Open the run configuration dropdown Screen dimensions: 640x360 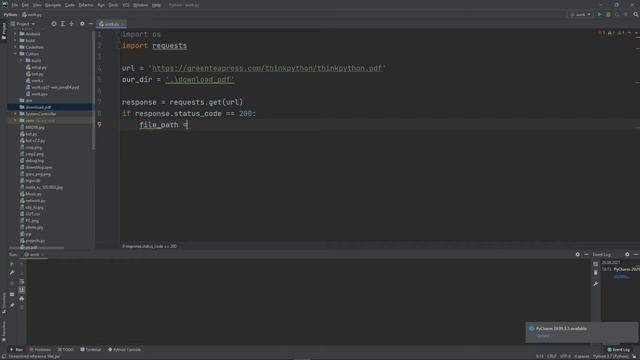pyautogui.click(x=580, y=14)
